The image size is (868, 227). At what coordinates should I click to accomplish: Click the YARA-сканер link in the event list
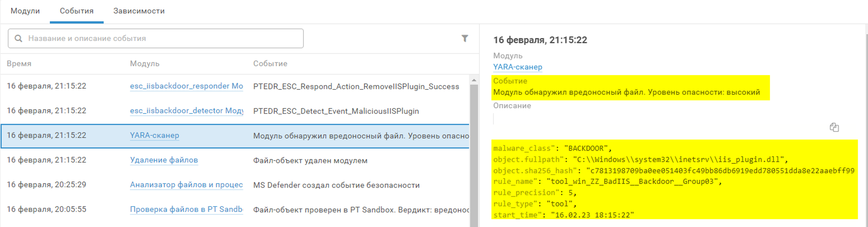(x=154, y=135)
